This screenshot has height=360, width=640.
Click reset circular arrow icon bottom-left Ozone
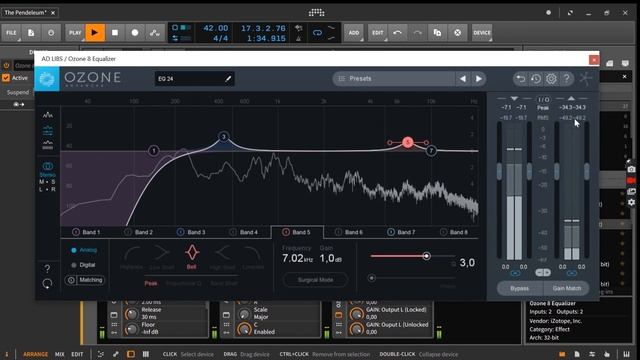tap(47, 283)
